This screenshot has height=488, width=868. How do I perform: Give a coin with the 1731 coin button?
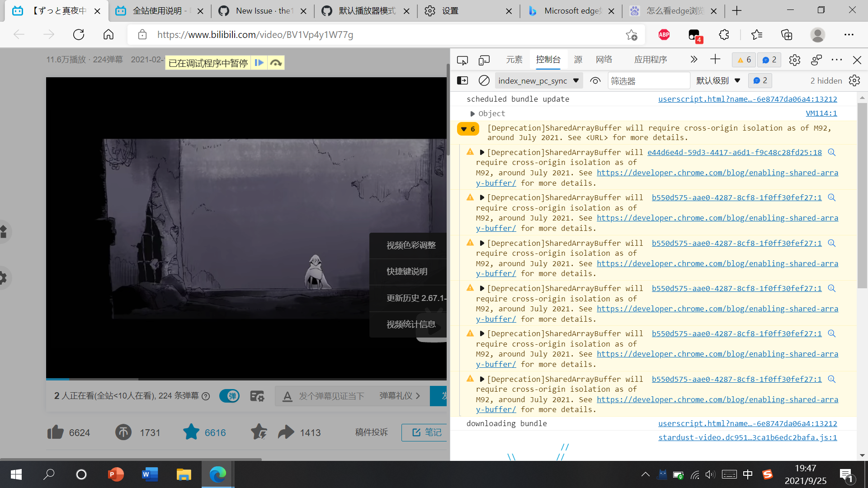point(123,432)
